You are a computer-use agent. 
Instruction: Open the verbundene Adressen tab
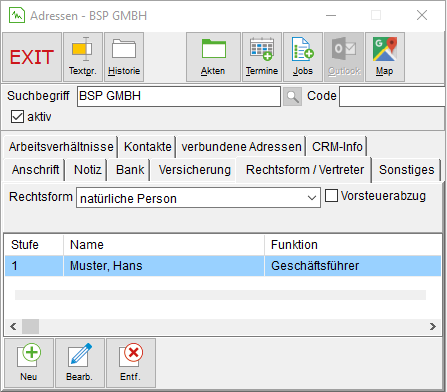pos(241,147)
